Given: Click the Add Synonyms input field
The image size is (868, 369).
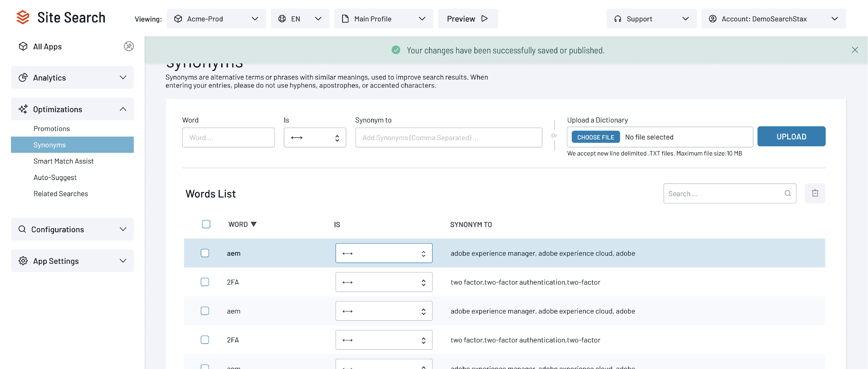Looking at the screenshot, I should (448, 137).
